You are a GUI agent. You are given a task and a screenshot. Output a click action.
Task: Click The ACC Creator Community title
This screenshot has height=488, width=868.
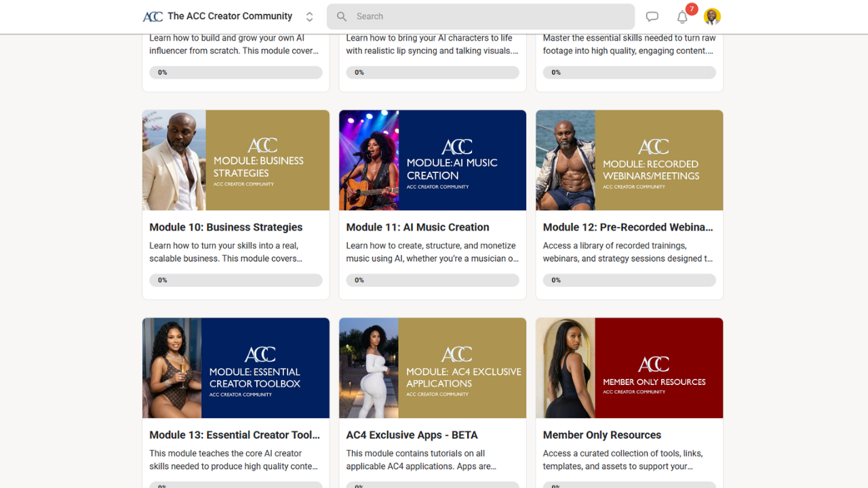pos(230,16)
